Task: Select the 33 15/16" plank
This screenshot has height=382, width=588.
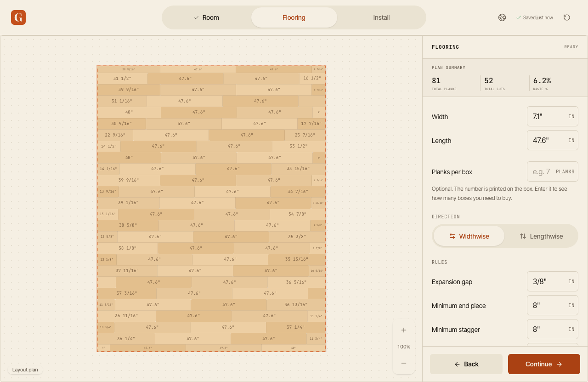Action: [298, 169]
